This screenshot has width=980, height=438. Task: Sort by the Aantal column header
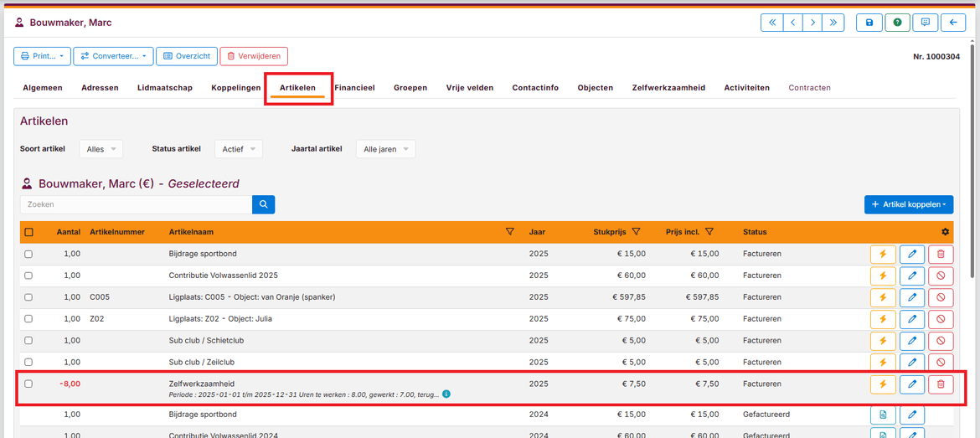[x=68, y=232]
